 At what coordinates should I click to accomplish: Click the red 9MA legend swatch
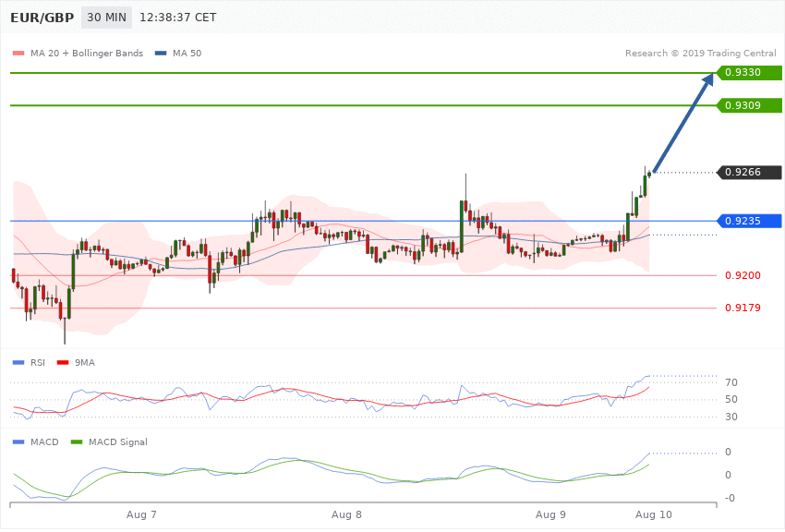pyautogui.click(x=63, y=362)
